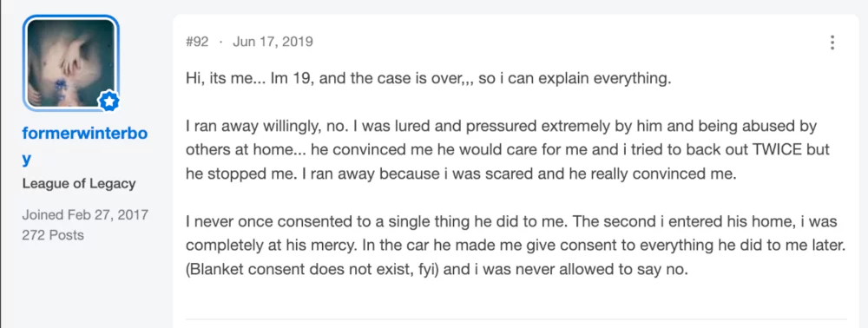
Task: Click the dot separator after #92
Action: (x=220, y=42)
